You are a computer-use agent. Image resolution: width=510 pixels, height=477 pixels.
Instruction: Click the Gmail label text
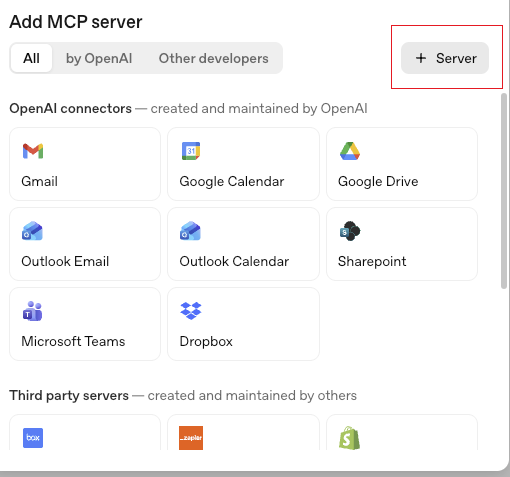pos(39,181)
